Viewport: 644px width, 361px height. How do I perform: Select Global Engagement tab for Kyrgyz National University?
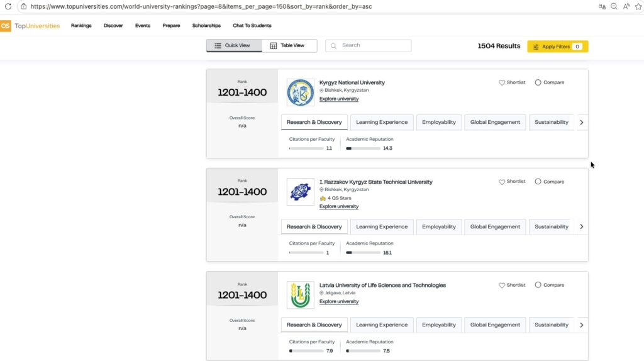click(x=495, y=123)
